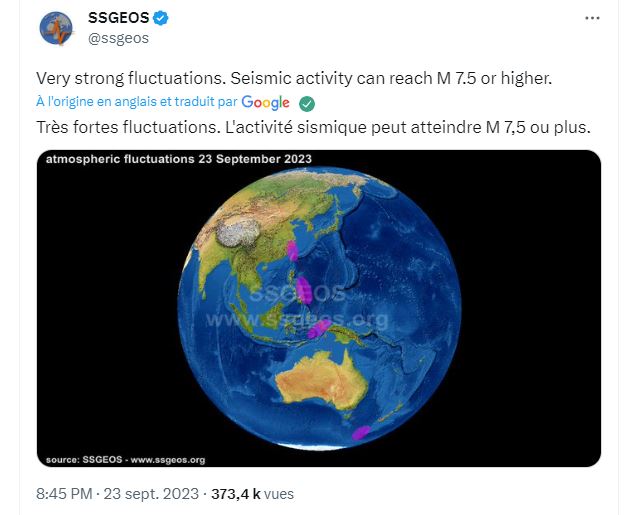Click the SSGEOS display name

[x=117, y=18]
